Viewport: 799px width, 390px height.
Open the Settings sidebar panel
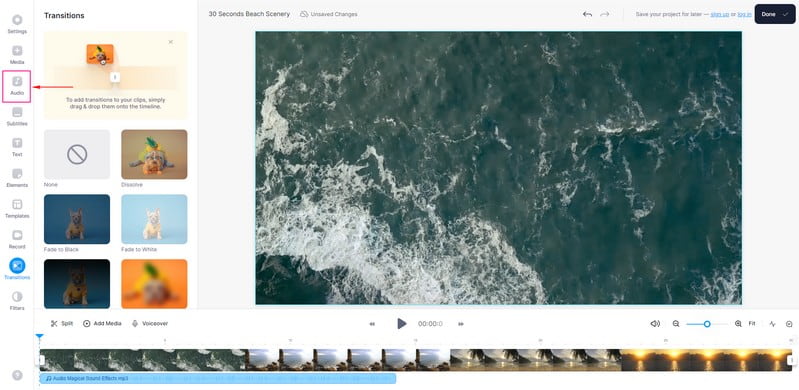click(x=17, y=24)
